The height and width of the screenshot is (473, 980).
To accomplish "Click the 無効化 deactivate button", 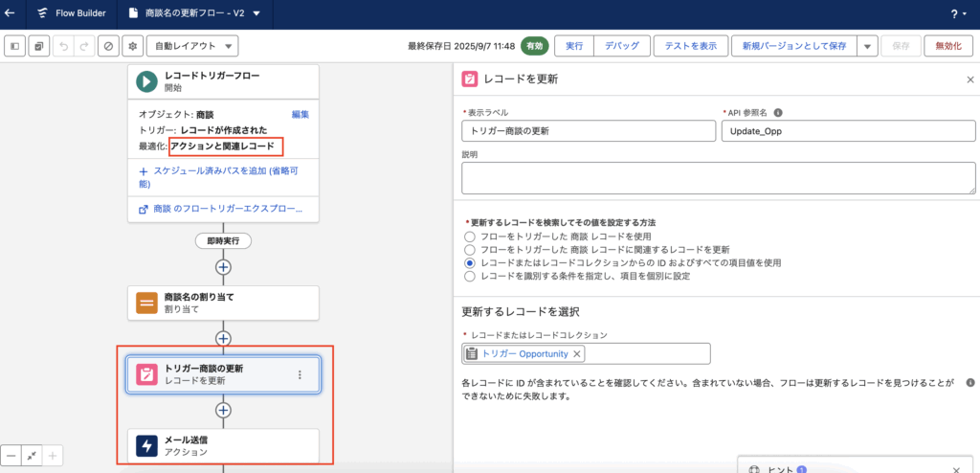I will [x=947, y=46].
